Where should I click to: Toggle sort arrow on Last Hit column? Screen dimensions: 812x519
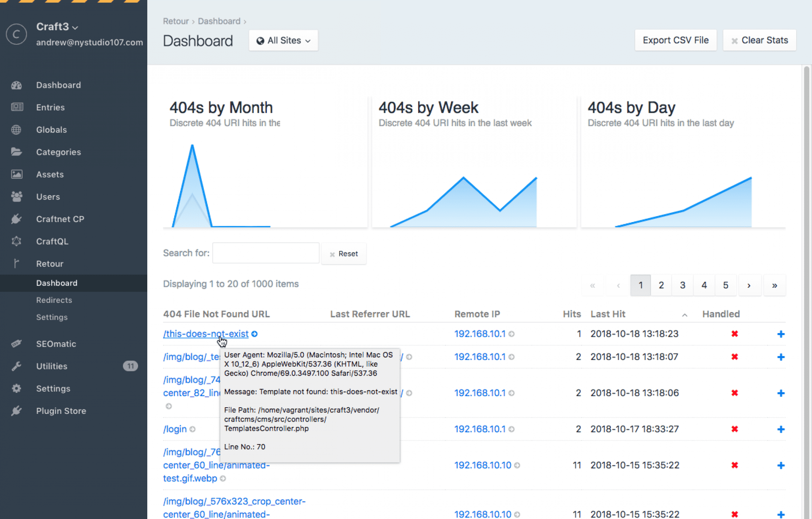(x=685, y=315)
